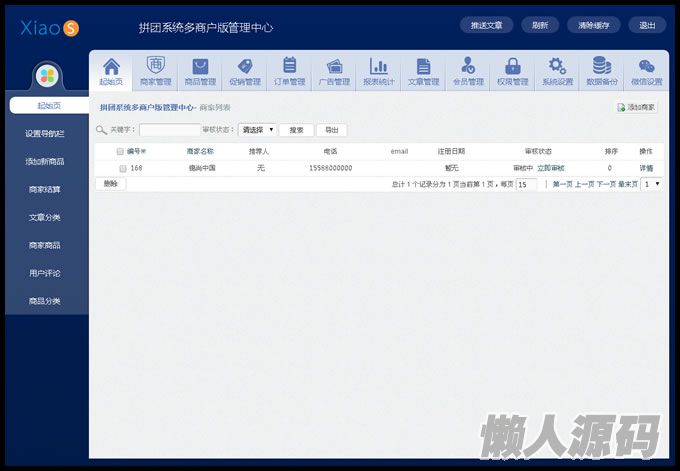The width and height of the screenshot is (680, 471).
Task: Click the 审核状态 column header
Action: (x=538, y=151)
